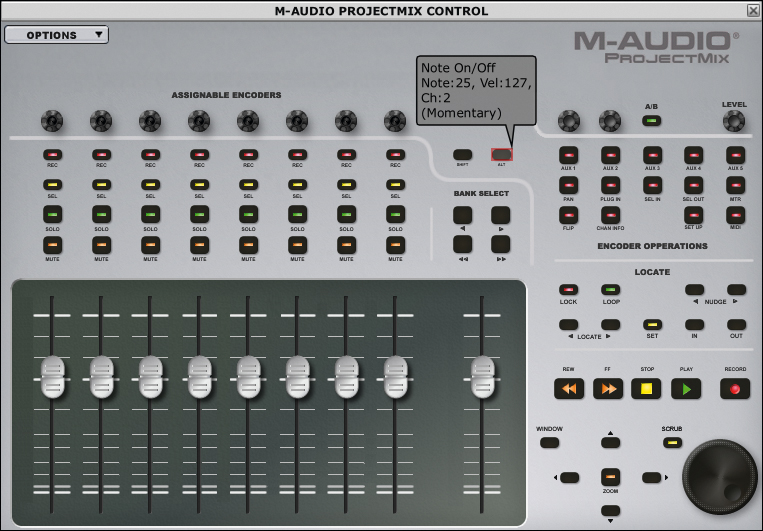Click the IN locate button
This screenshot has height=531, width=763.
(x=694, y=324)
